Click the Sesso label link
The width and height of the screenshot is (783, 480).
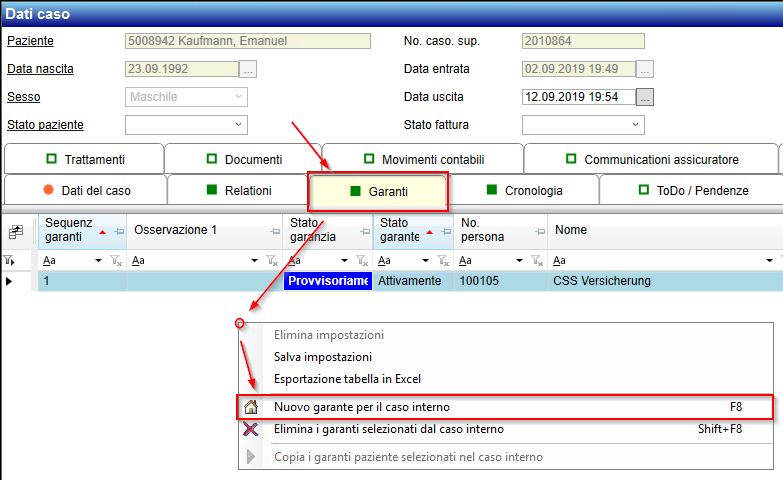coord(23,96)
